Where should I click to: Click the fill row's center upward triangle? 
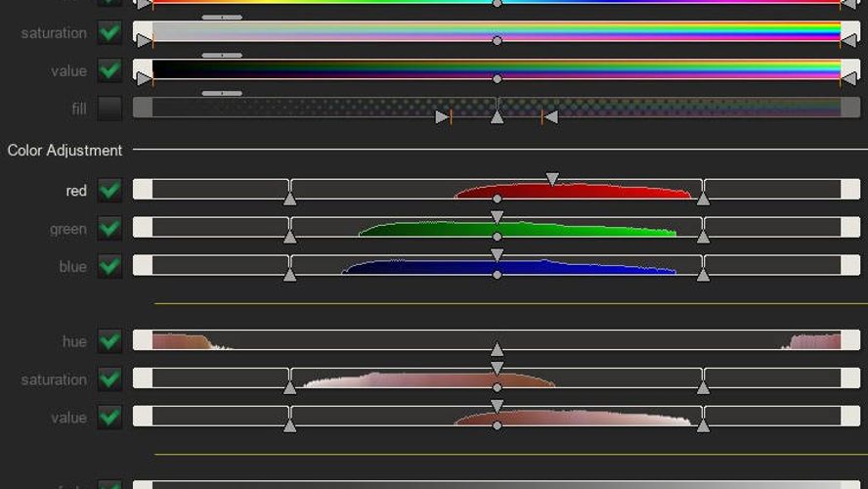497,117
